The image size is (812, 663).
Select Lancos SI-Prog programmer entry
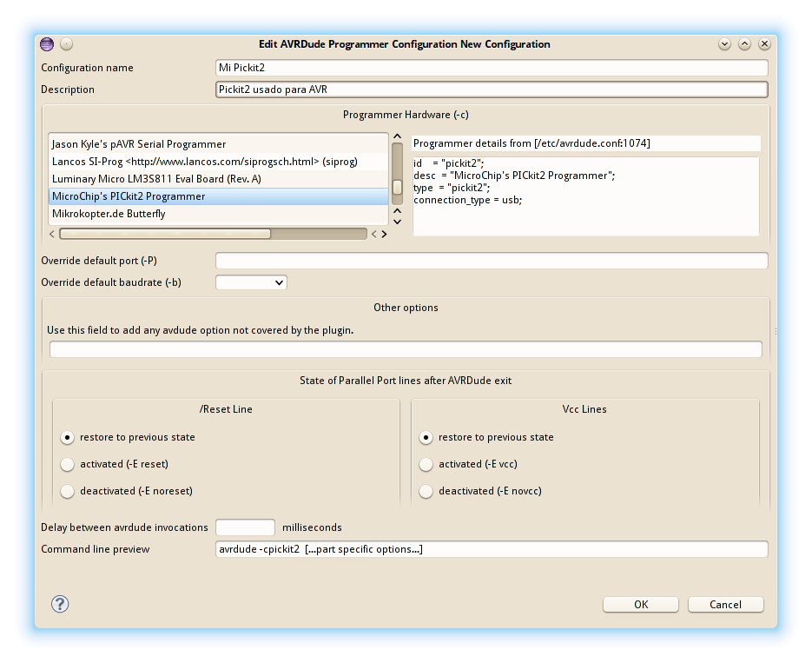click(218, 162)
